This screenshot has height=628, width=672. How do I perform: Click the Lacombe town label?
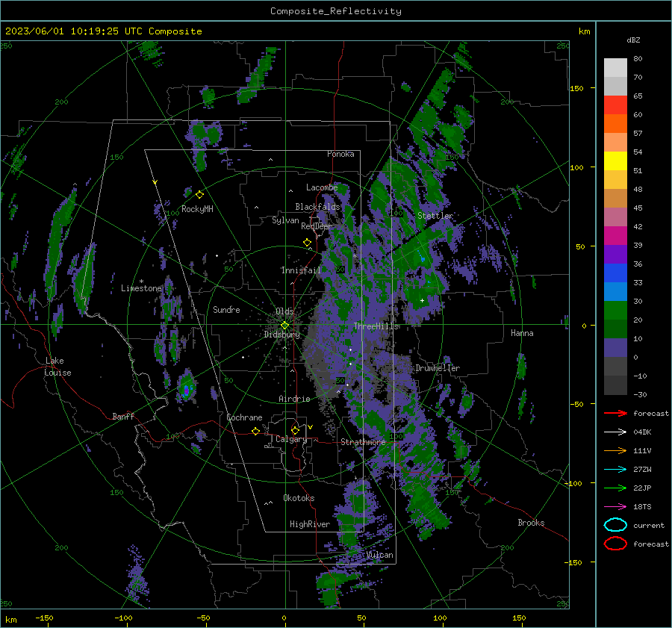click(x=322, y=187)
